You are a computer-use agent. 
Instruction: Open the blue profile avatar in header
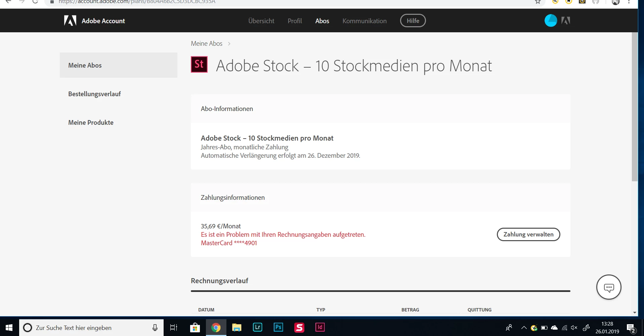pyautogui.click(x=551, y=21)
